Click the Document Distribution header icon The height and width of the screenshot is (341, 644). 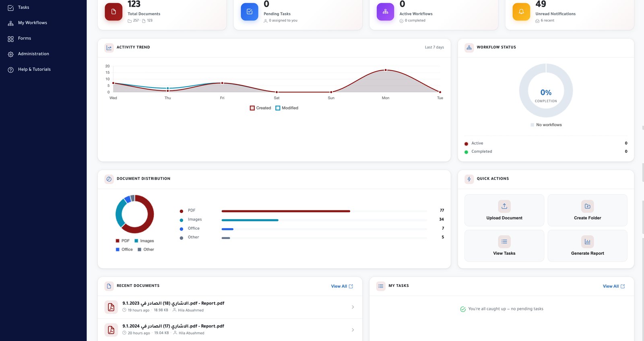(x=109, y=179)
